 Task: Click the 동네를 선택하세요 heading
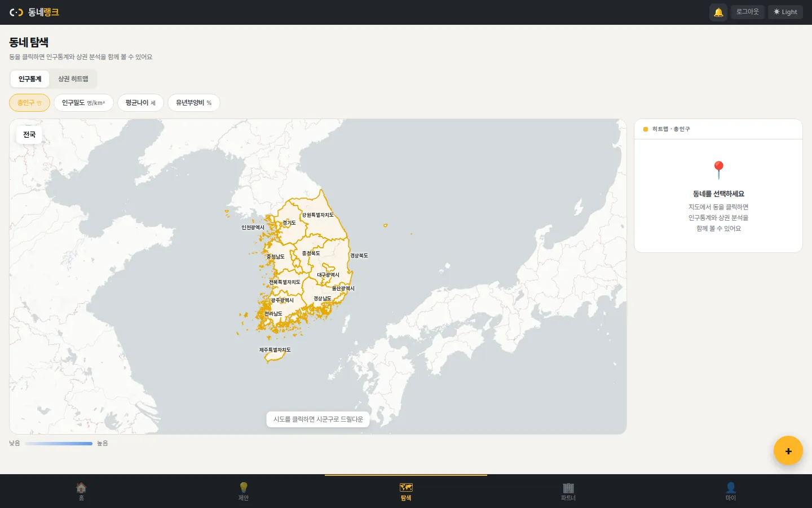(x=718, y=194)
